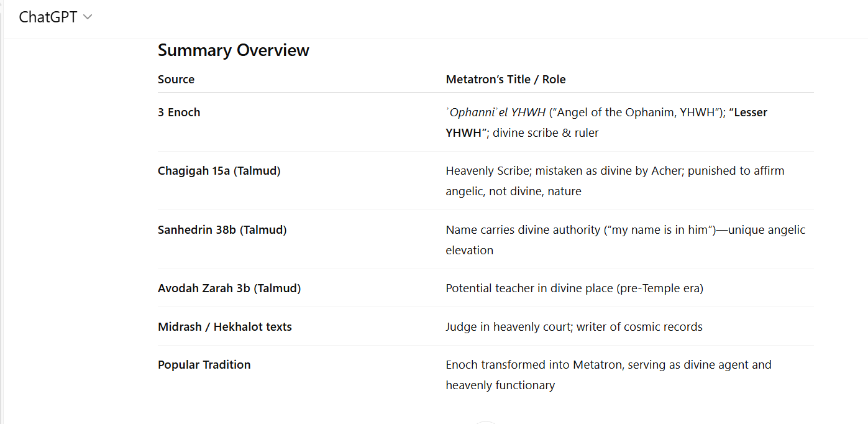This screenshot has height=424, width=868.
Task: Select the 3 Enoch source cell
Action: coord(179,113)
